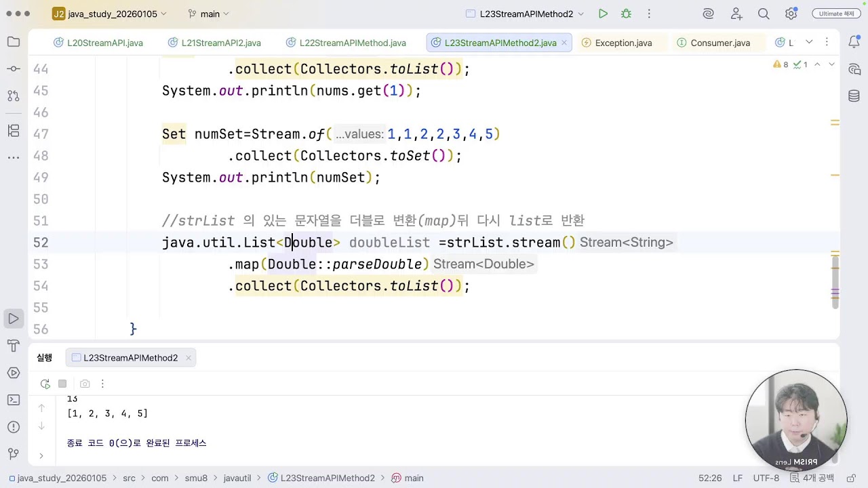This screenshot has width=868, height=488.
Task: Switch to L21StreamAPI2.java tab
Action: (x=214, y=43)
